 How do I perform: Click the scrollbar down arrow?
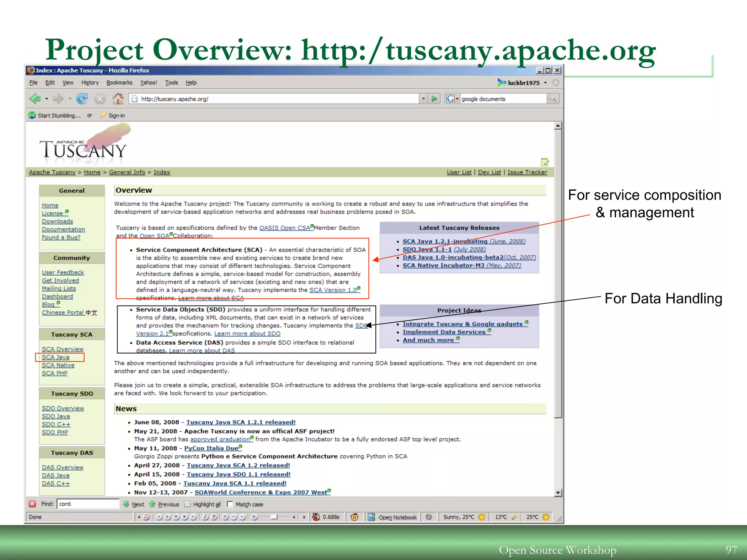558,493
